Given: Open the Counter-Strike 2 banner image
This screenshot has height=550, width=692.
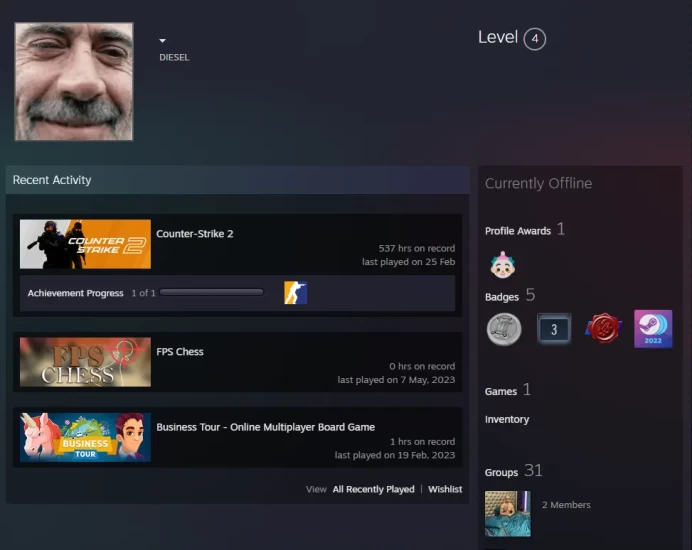Looking at the screenshot, I should 85,244.
